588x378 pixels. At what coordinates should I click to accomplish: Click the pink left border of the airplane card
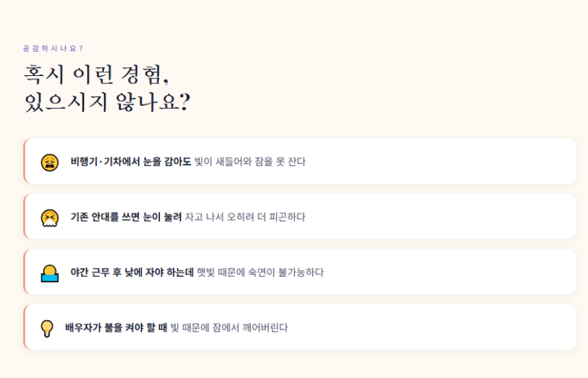click(25, 162)
